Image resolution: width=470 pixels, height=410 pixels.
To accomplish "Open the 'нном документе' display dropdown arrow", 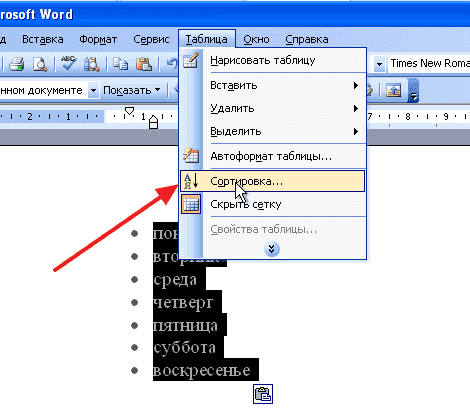I will click(x=93, y=90).
